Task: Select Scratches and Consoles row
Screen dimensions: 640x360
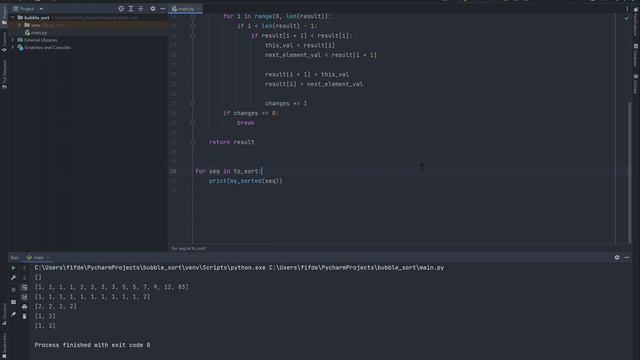Action: (x=88, y=47)
